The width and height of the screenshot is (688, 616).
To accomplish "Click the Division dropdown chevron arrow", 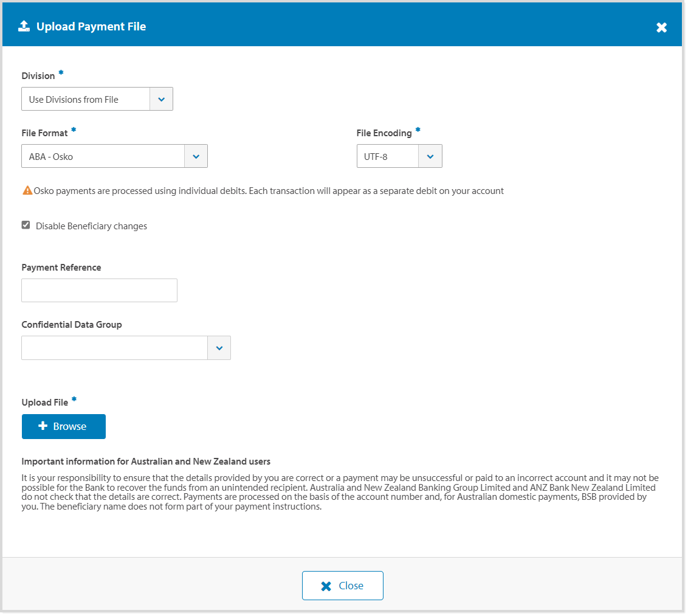I will pos(161,99).
